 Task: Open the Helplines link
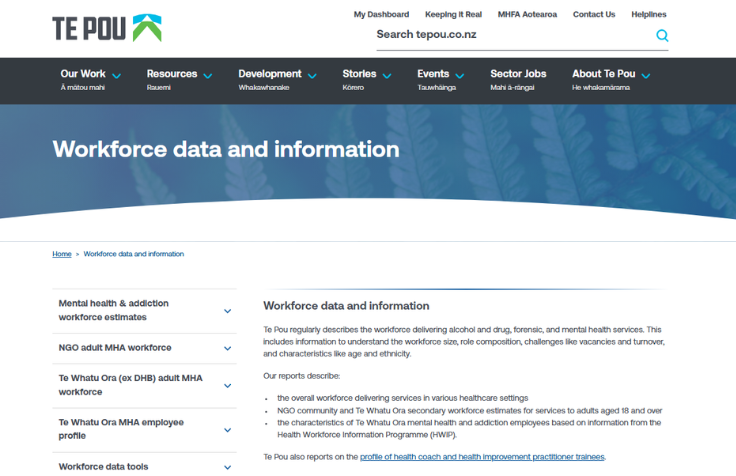click(x=649, y=14)
